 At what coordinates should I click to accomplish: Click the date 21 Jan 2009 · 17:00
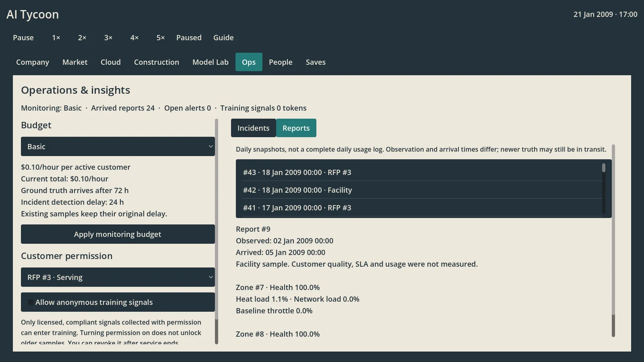(605, 14)
